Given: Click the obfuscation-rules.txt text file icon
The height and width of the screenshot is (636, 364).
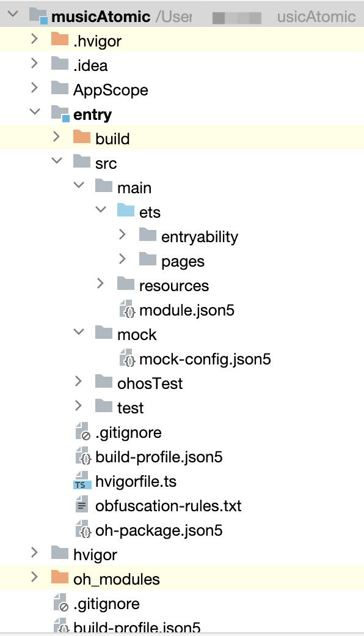Looking at the screenshot, I should coord(82,505).
